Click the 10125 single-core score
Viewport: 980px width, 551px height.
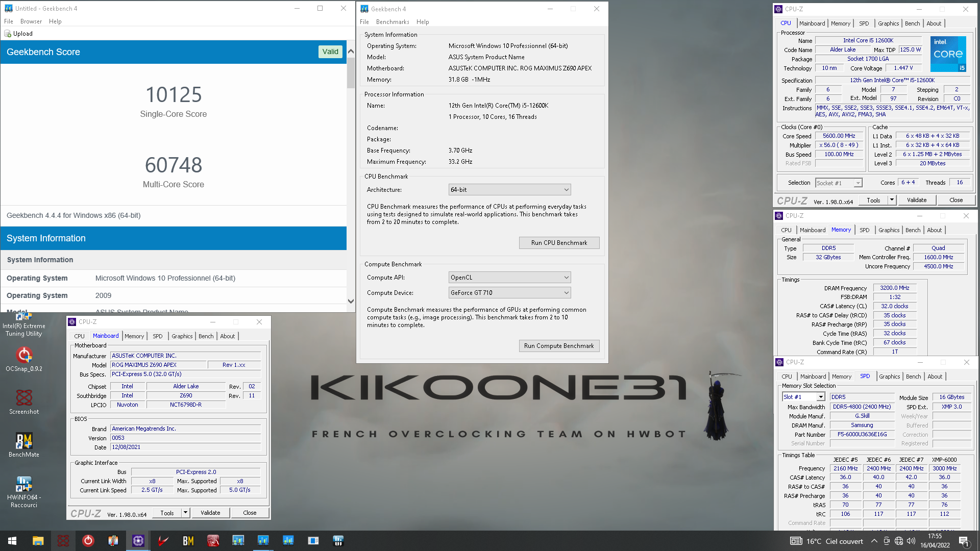(x=174, y=95)
